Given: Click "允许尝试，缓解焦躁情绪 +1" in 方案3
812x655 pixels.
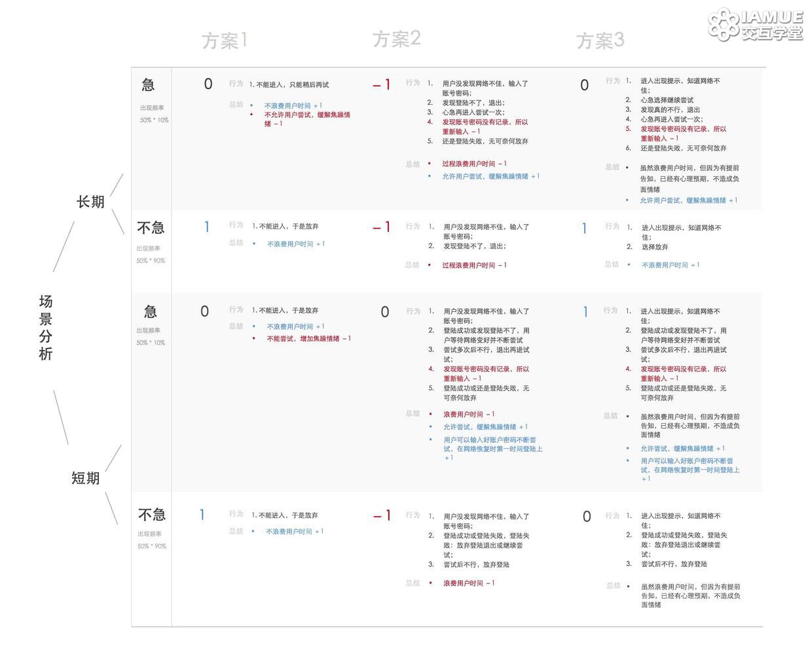Looking at the screenshot, I should [x=683, y=449].
